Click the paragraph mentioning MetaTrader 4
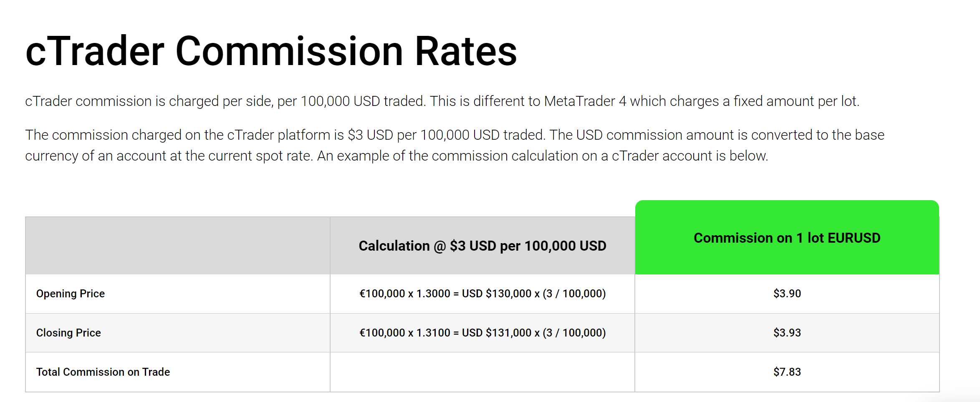The width and height of the screenshot is (980, 402). 442,101
